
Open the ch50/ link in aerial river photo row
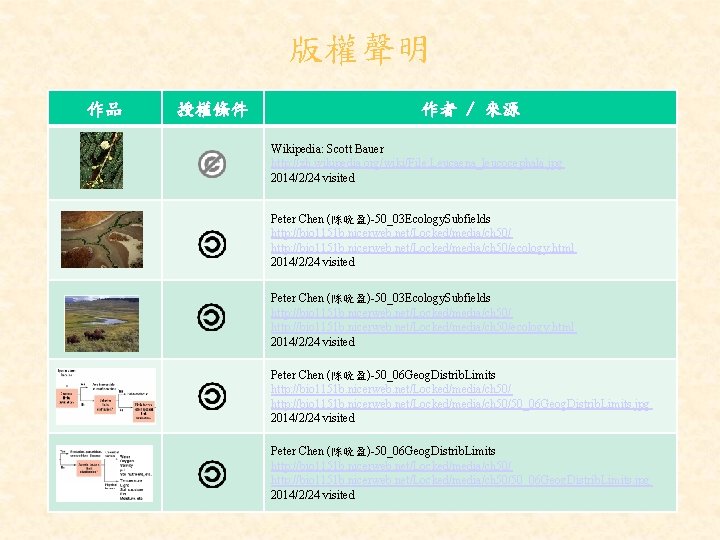coord(391,233)
